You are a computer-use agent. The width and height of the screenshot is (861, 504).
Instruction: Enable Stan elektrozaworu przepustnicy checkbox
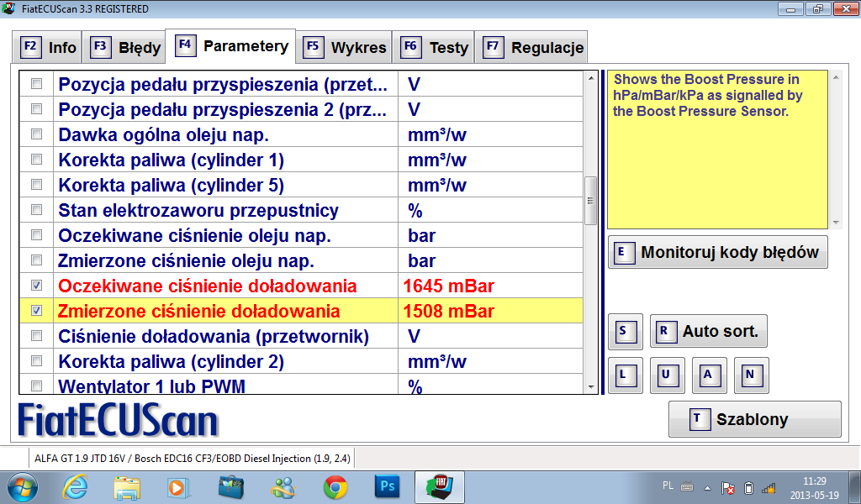tap(36, 210)
